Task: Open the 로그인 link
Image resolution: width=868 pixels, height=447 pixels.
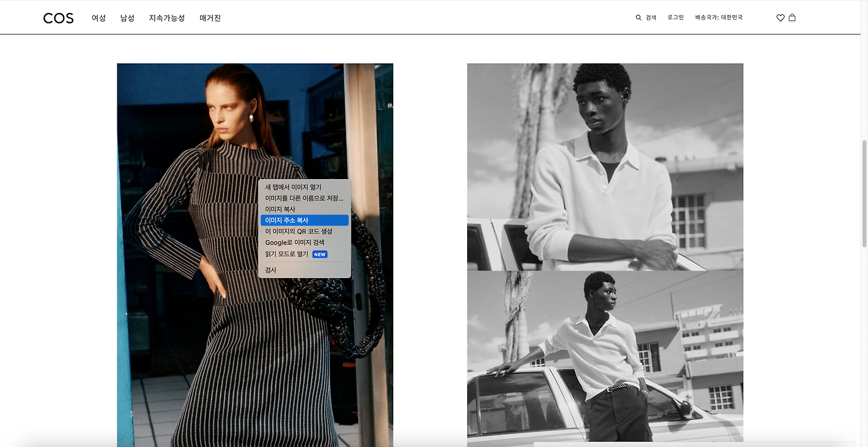Action: point(675,18)
